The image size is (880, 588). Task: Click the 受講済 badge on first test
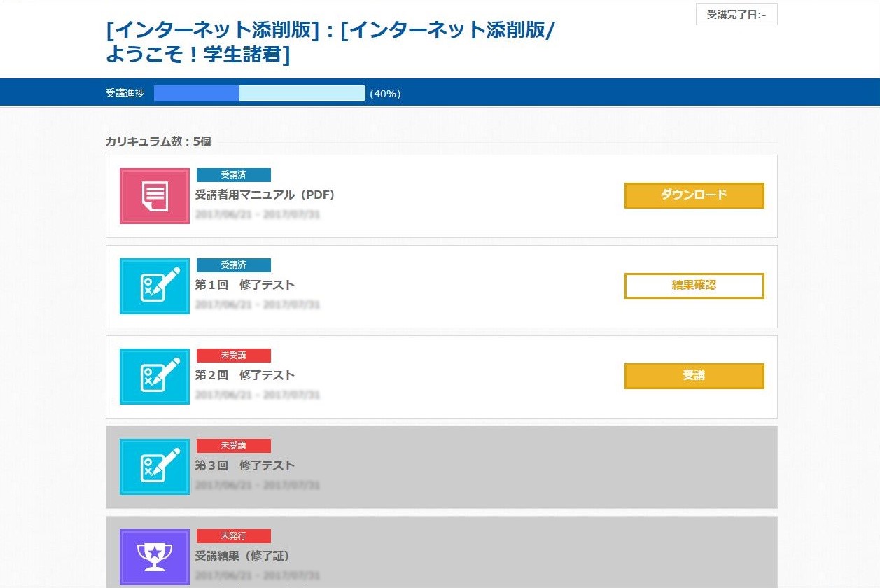pos(234,265)
